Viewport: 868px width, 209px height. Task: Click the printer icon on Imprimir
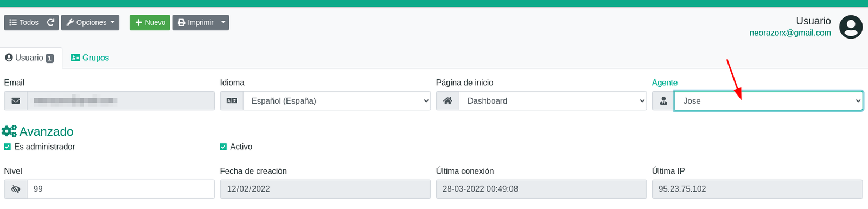tap(182, 22)
